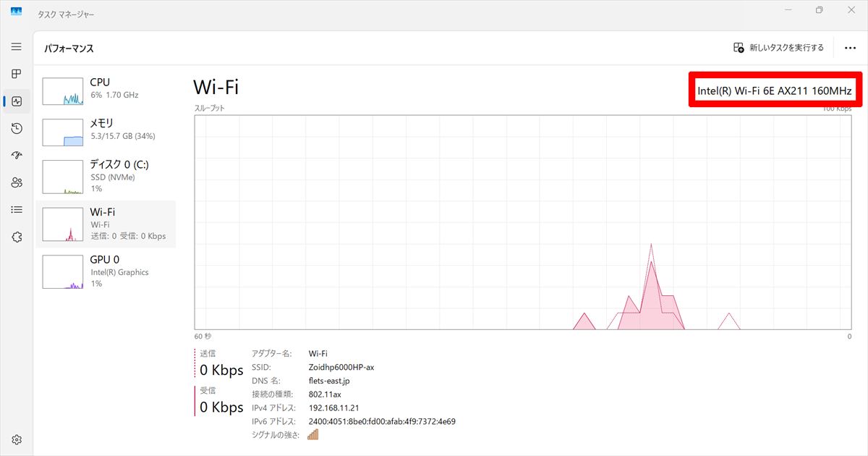Open the Services page icon

point(17,237)
